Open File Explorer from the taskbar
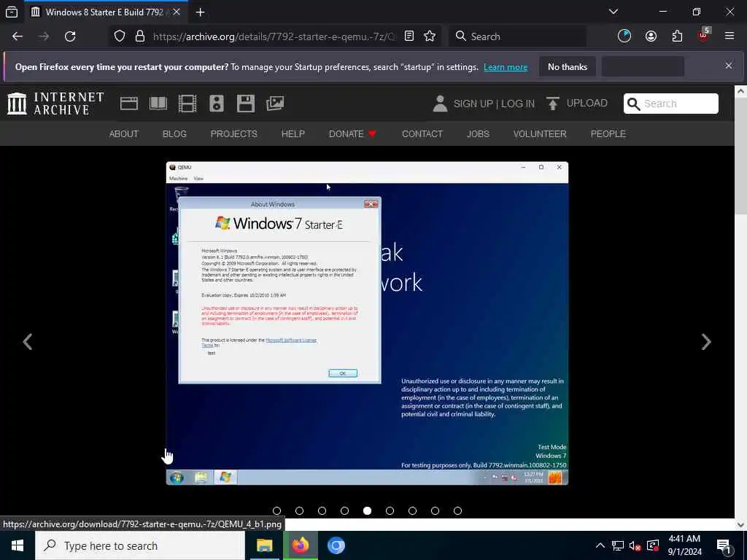The image size is (747, 560). [x=264, y=545]
